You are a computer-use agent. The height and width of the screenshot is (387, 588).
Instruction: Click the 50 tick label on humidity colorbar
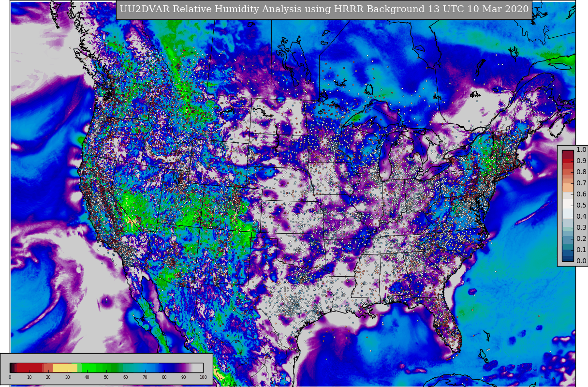point(106,377)
